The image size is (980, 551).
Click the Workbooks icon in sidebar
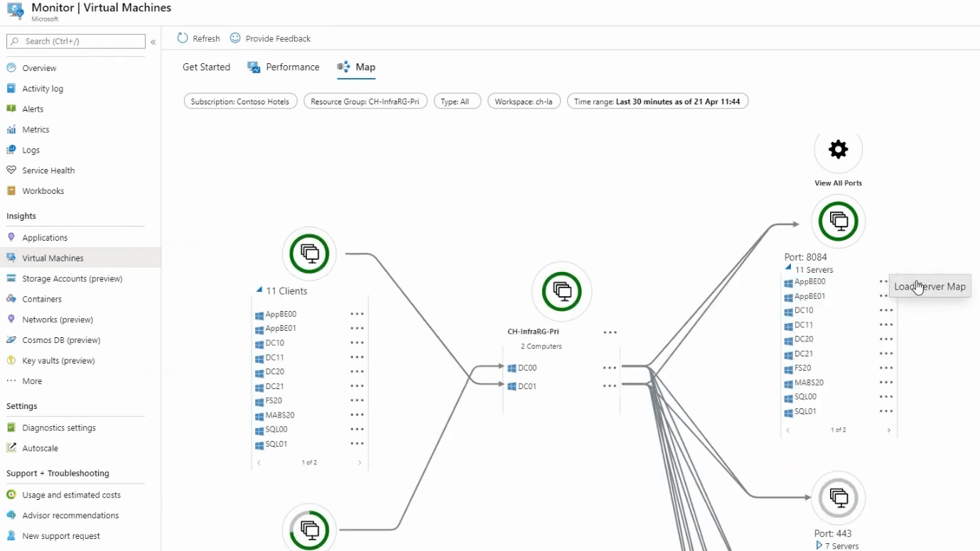pyautogui.click(x=11, y=191)
